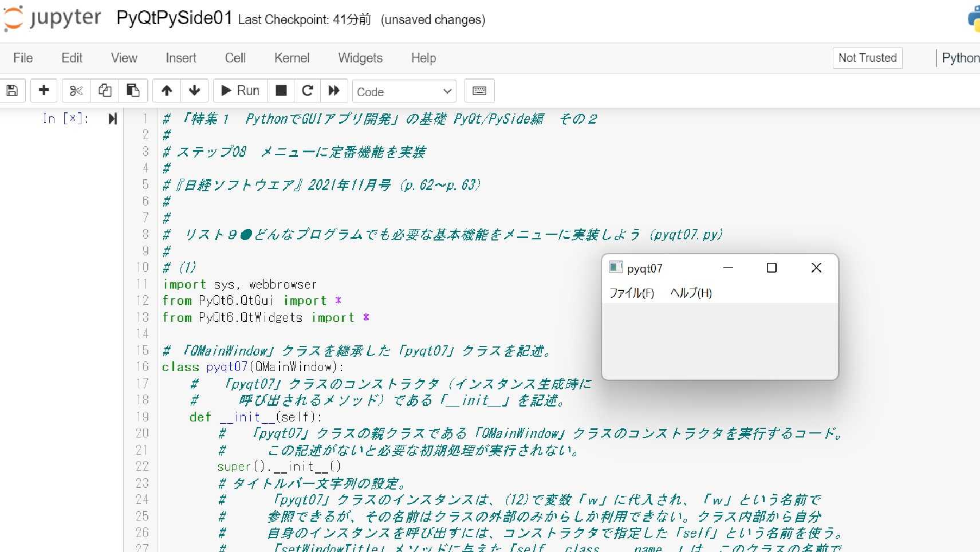This screenshot has width=980, height=552.
Task: Click the notebook title PyQtPySide01 to rename
Action: 174,18
